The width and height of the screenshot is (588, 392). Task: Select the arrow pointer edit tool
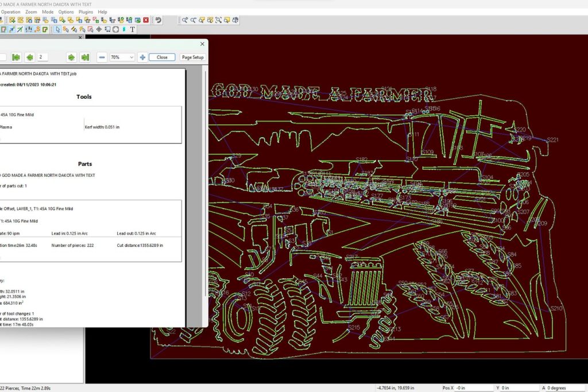pos(57,29)
